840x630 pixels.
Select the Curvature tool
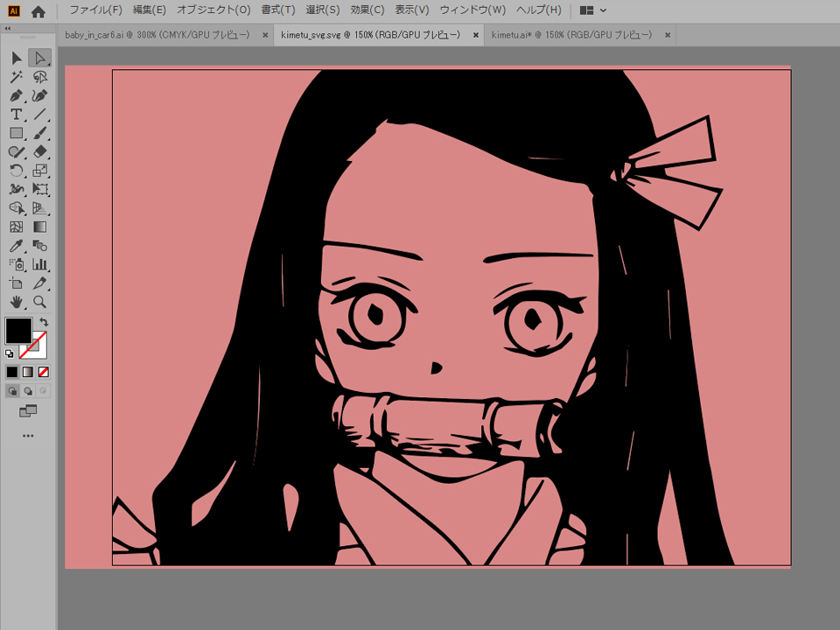pos(39,96)
